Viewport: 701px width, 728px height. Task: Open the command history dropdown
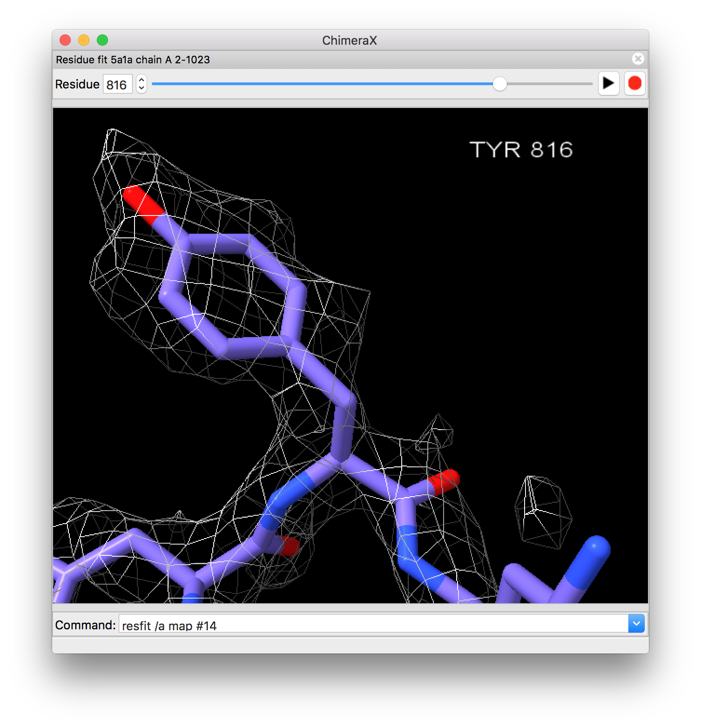[x=636, y=624]
